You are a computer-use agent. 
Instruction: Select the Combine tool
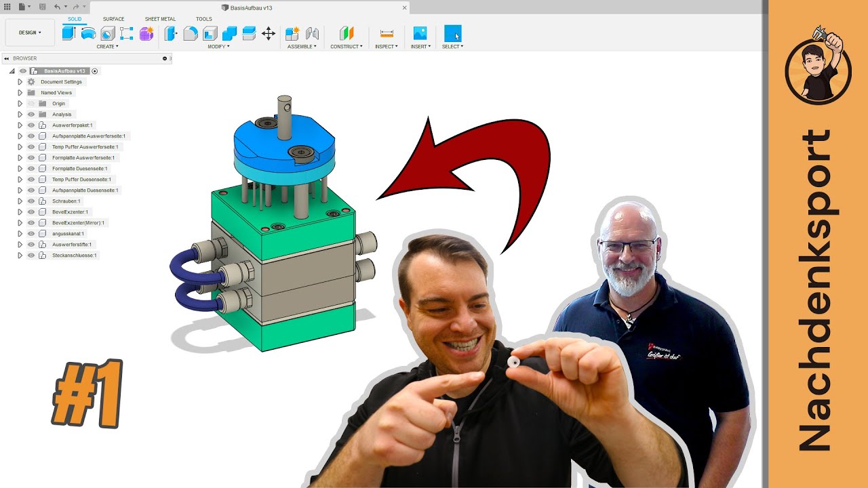point(229,33)
